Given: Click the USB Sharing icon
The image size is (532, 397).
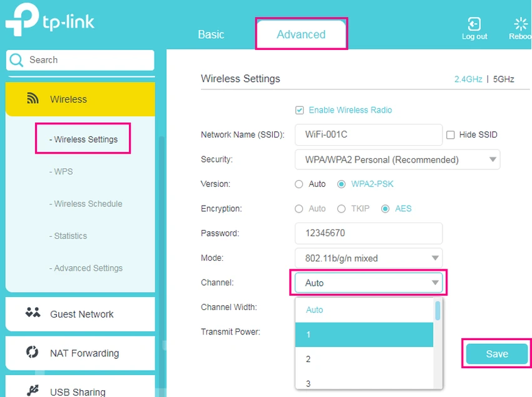Looking at the screenshot, I should coord(33,391).
